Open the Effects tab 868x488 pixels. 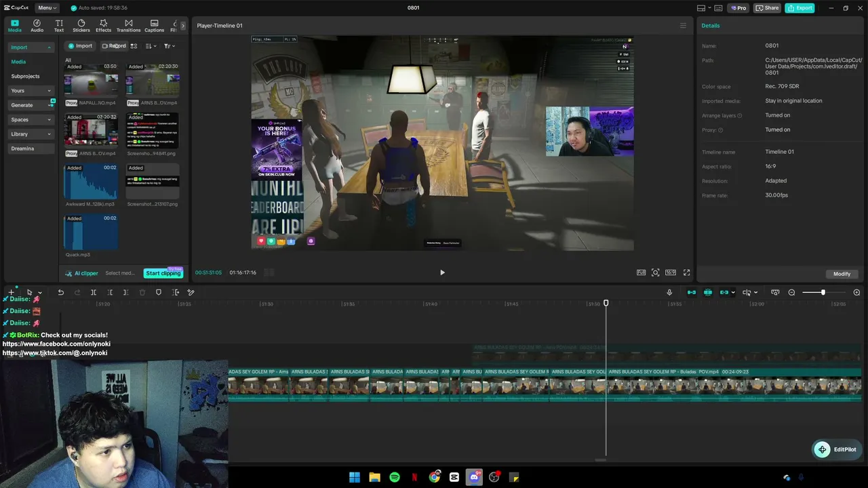pyautogui.click(x=103, y=26)
